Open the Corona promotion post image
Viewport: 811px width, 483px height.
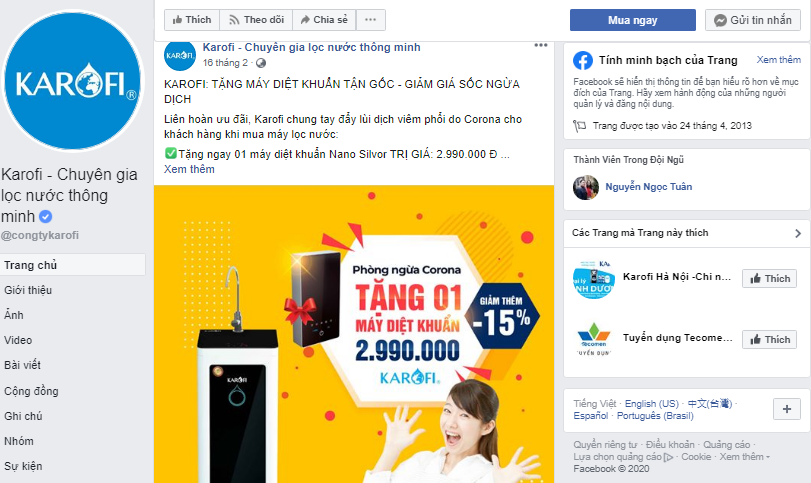(354, 334)
